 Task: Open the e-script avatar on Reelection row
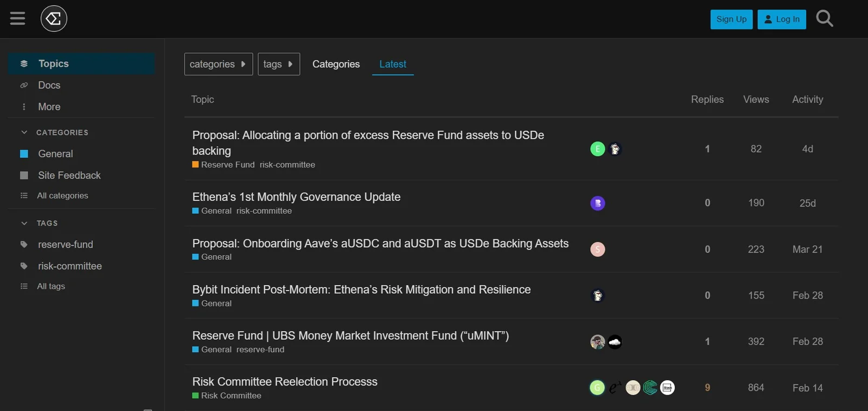(x=615, y=388)
